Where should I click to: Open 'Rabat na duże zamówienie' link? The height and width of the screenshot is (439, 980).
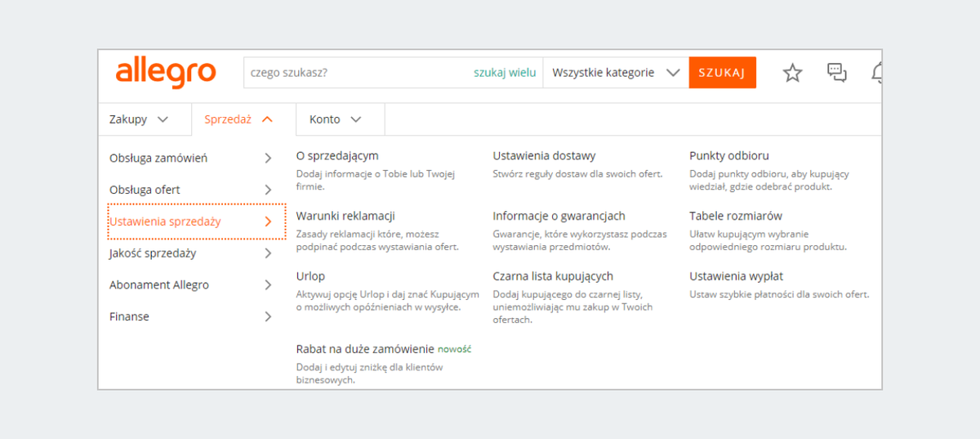pyautogui.click(x=365, y=349)
